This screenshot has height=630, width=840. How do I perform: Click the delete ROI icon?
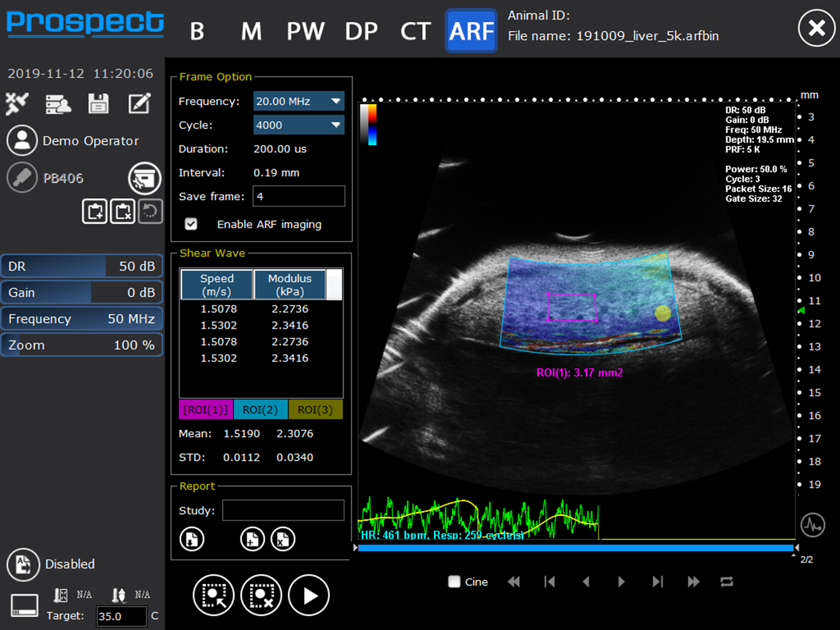click(x=261, y=595)
